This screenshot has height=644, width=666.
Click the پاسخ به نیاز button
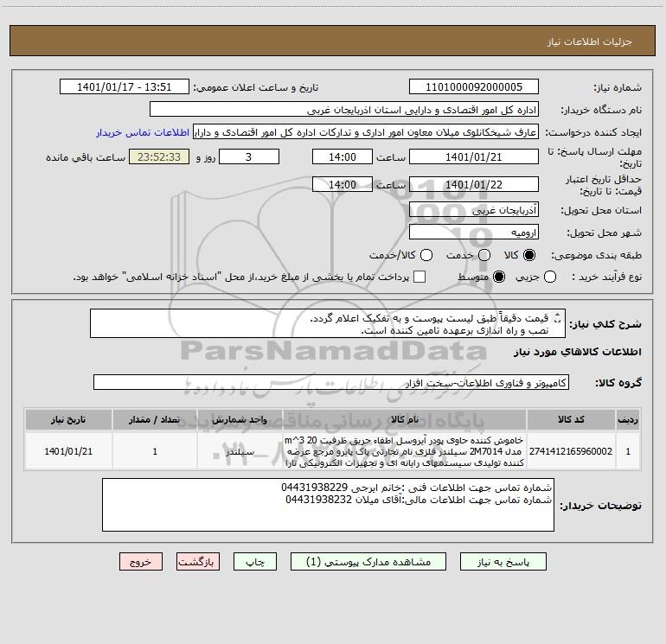pyautogui.click(x=503, y=562)
